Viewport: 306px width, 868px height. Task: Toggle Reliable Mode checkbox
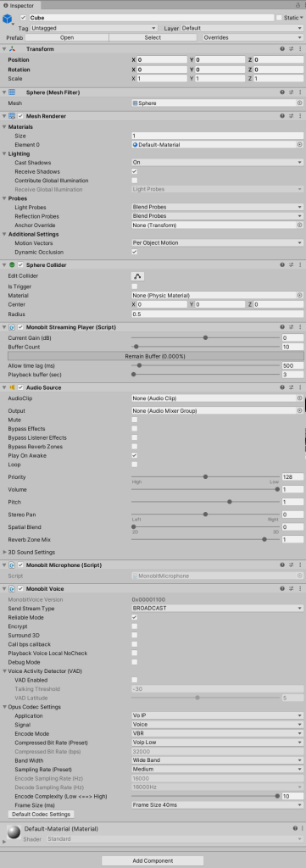[135, 617]
